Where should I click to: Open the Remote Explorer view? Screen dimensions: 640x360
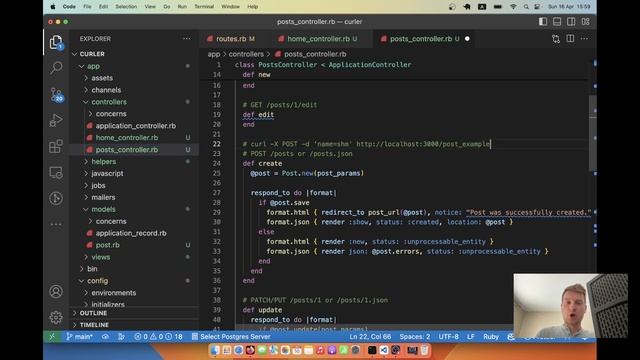click(x=56, y=172)
